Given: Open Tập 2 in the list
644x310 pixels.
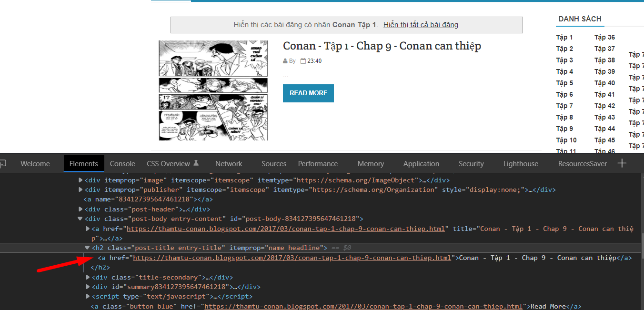Looking at the screenshot, I should (564, 49).
